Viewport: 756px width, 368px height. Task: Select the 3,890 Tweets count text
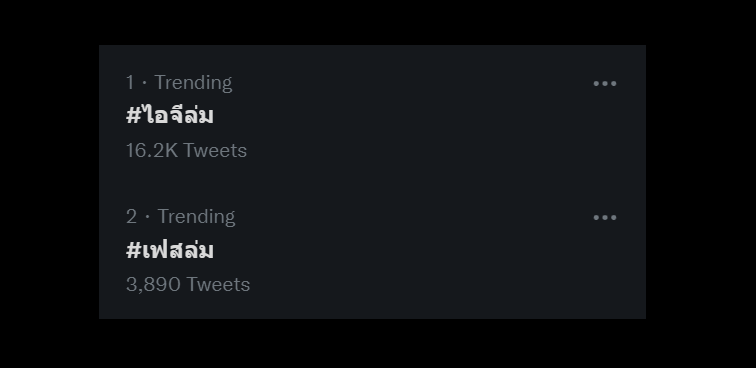pyautogui.click(x=188, y=285)
